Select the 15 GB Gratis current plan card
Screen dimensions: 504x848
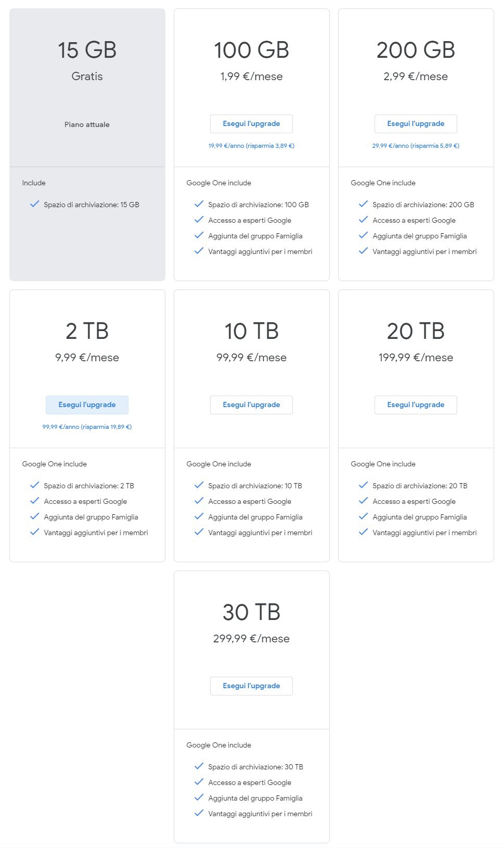click(87, 145)
